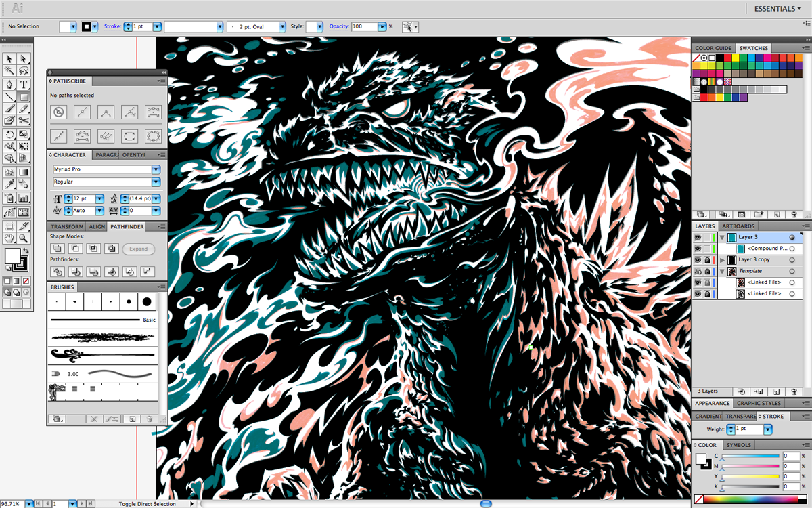
Task: Click the Registration swatch (crosshair) in Swatches
Action: tap(704, 58)
